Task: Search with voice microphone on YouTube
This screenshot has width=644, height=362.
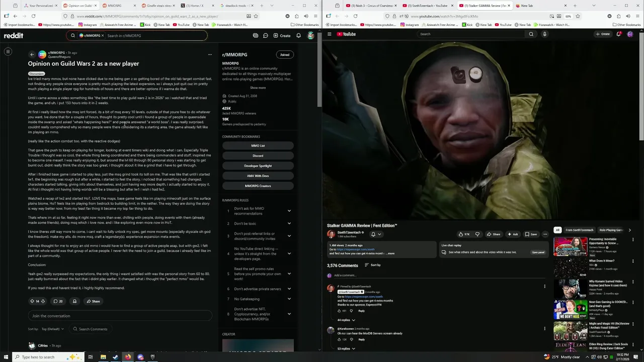Action: (x=544, y=34)
